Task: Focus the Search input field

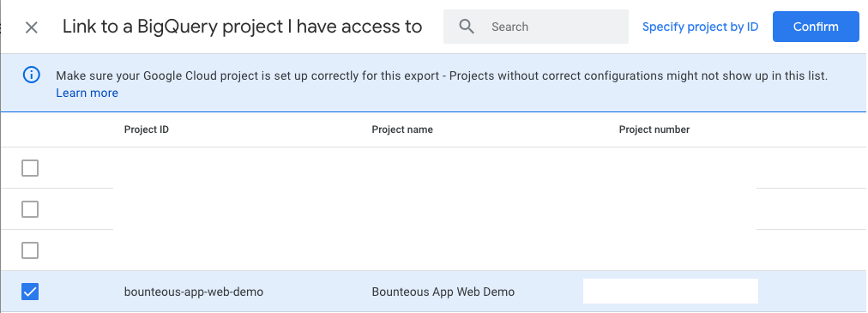Action: point(536,27)
